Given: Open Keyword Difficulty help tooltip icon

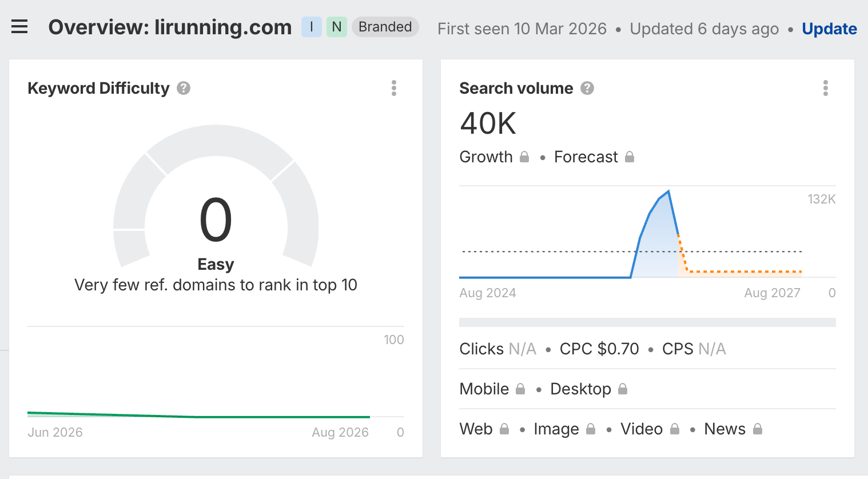Looking at the screenshot, I should [x=184, y=88].
